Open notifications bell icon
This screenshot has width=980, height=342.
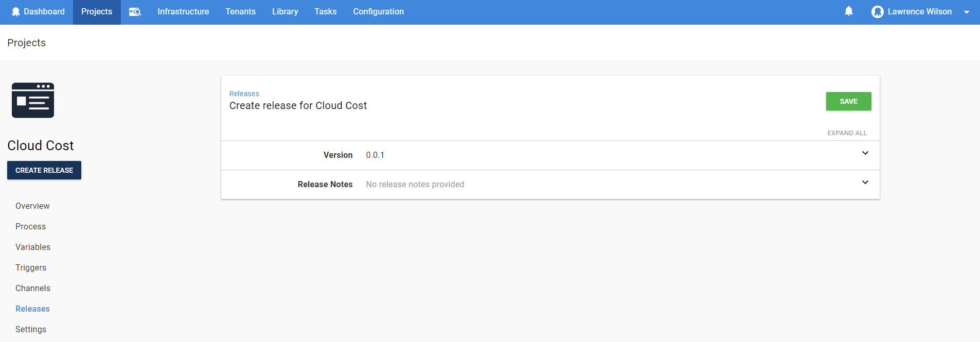(x=849, y=11)
